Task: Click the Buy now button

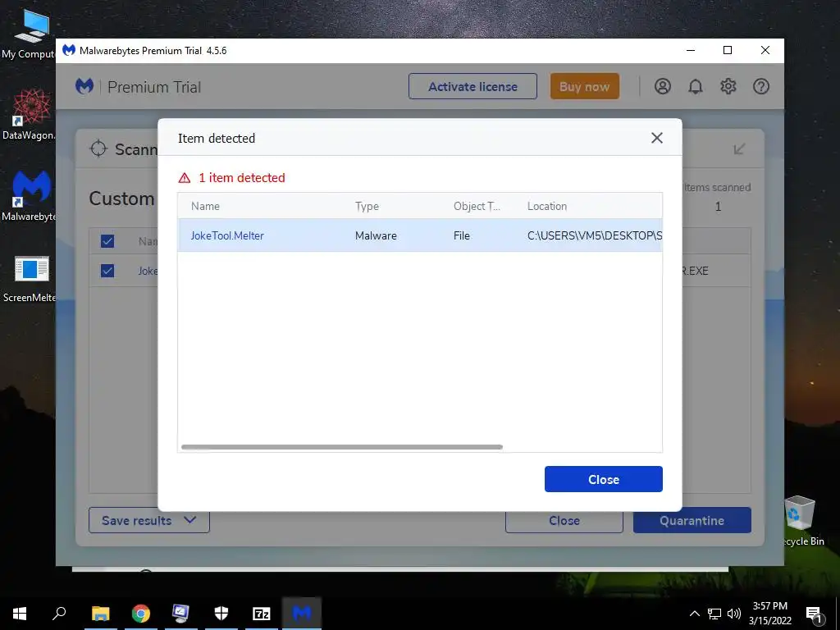Action: [584, 86]
